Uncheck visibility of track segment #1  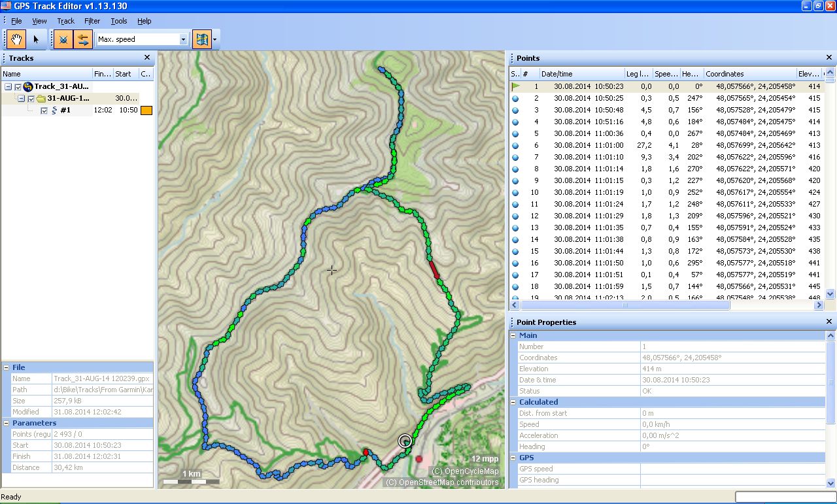[44, 110]
